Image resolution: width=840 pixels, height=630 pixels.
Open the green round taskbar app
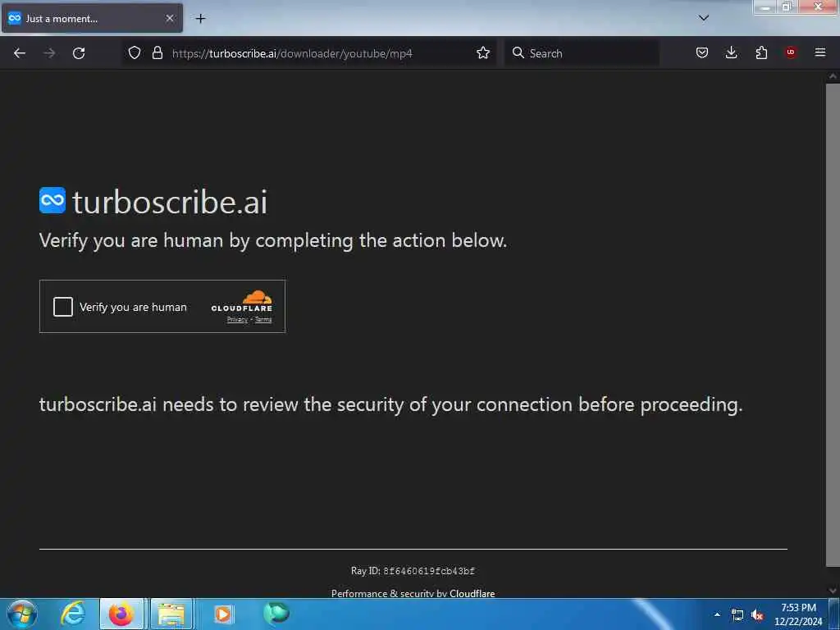click(276, 614)
